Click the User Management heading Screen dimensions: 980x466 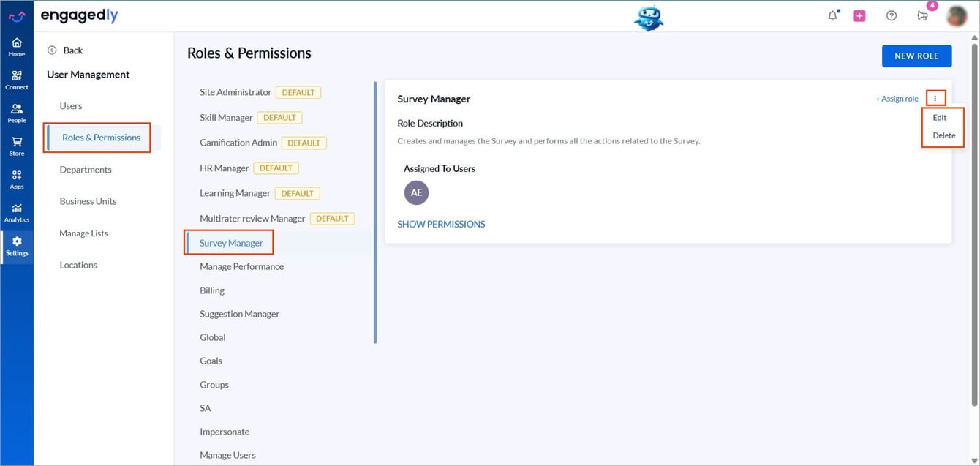(x=88, y=75)
